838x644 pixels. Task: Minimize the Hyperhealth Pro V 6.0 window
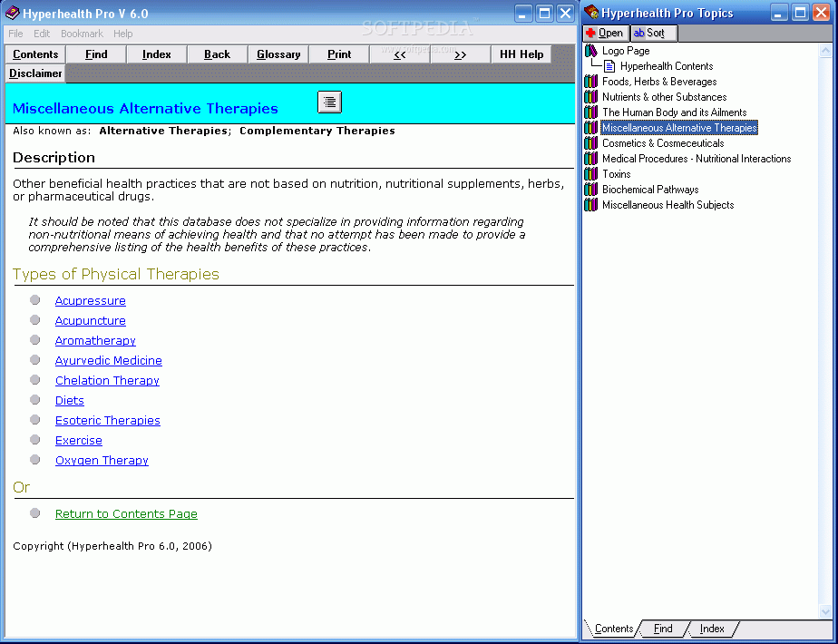(x=522, y=13)
